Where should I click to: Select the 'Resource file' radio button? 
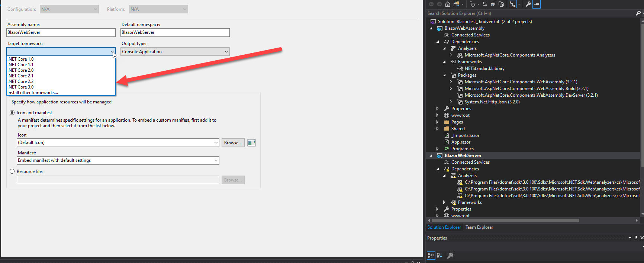coord(12,171)
